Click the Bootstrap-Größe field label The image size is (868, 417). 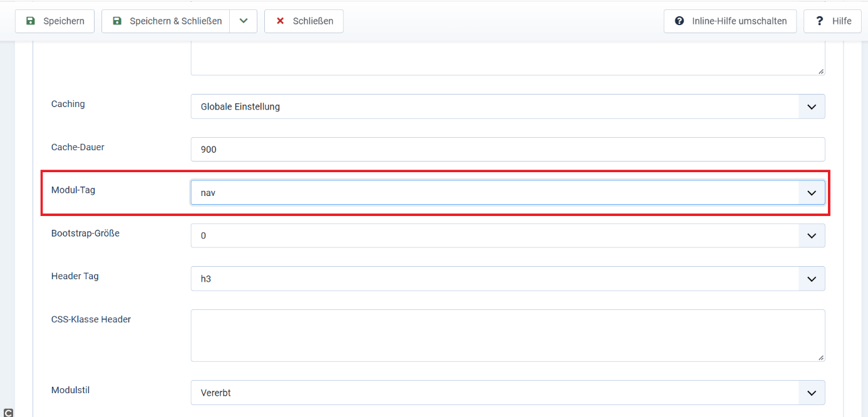click(x=85, y=233)
